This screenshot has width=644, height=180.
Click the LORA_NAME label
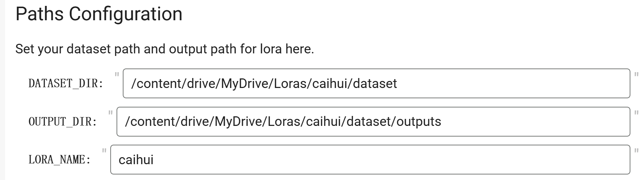coord(60,160)
